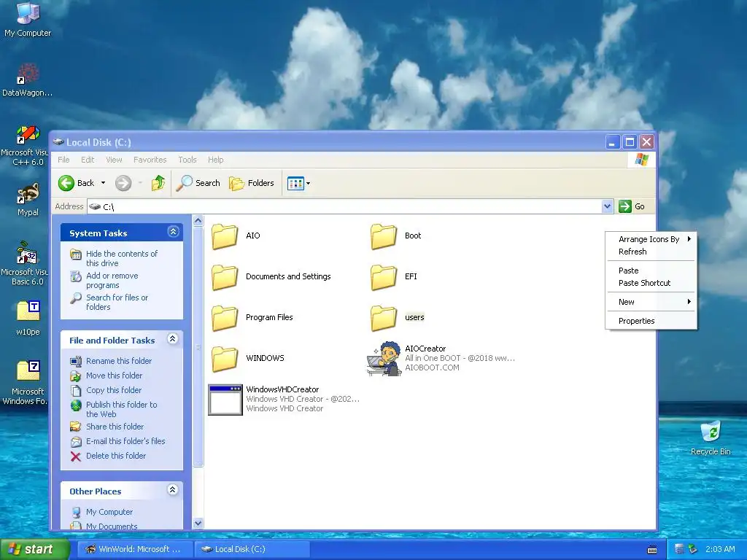Open the Address bar dropdown

click(x=607, y=206)
